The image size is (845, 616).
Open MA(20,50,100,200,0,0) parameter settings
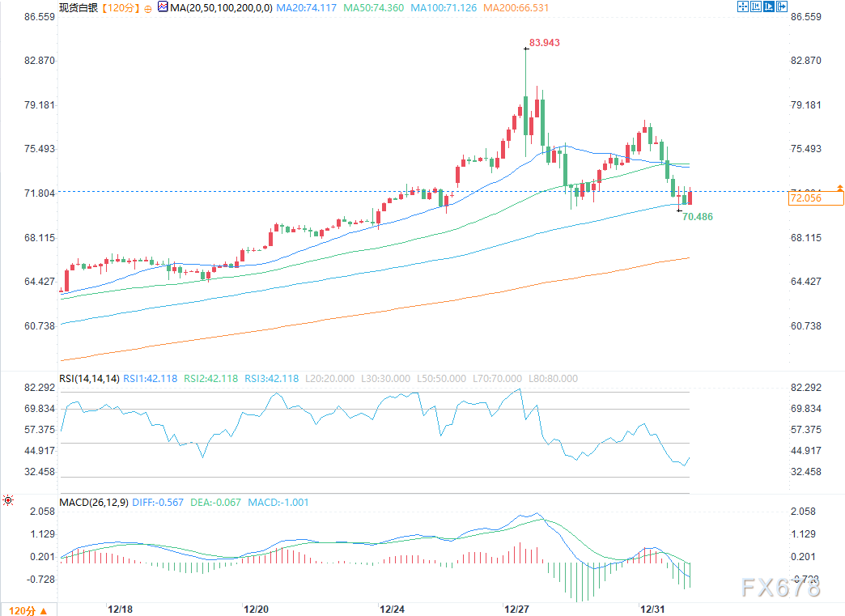(x=214, y=7)
